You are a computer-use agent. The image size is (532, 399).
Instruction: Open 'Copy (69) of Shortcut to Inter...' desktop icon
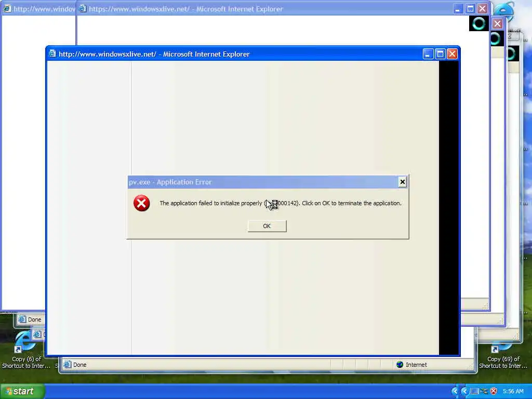503,356
